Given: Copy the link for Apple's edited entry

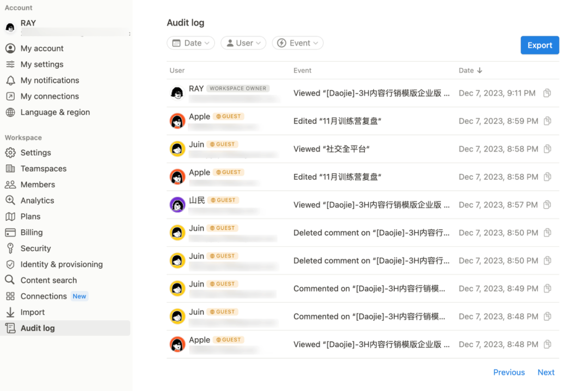Looking at the screenshot, I should pyautogui.click(x=547, y=121).
